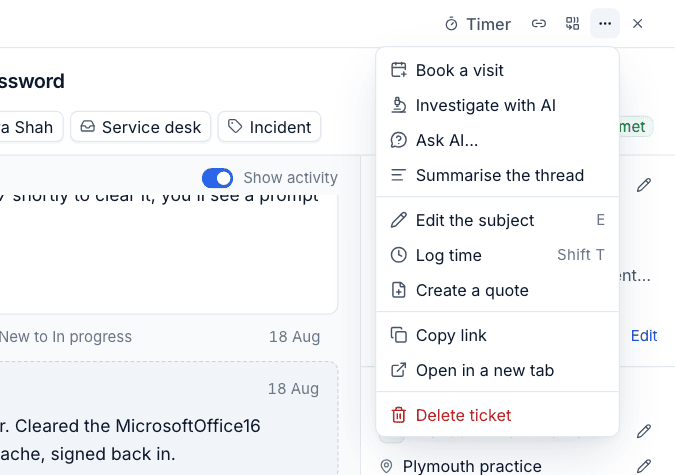Click the pencil icon beside Edit the subject
Viewport: 675px width, 475px height.
399,220
